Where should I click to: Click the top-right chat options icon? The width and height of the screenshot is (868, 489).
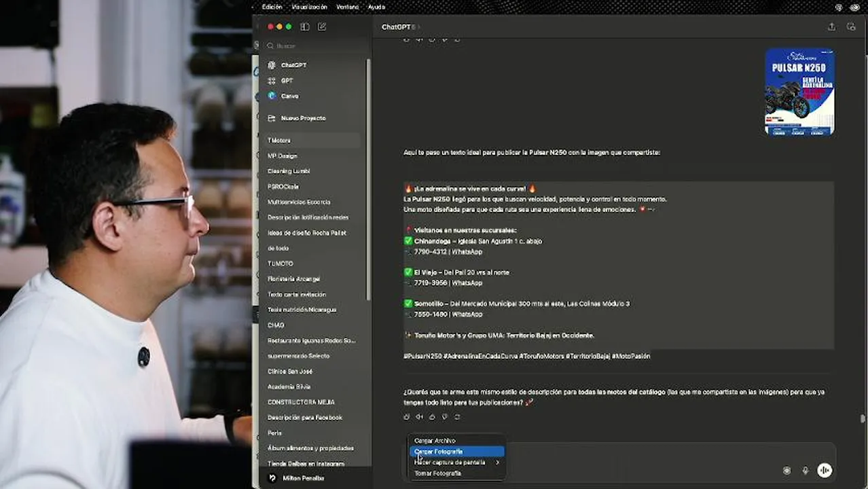pyautogui.click(x=851, y=26)
